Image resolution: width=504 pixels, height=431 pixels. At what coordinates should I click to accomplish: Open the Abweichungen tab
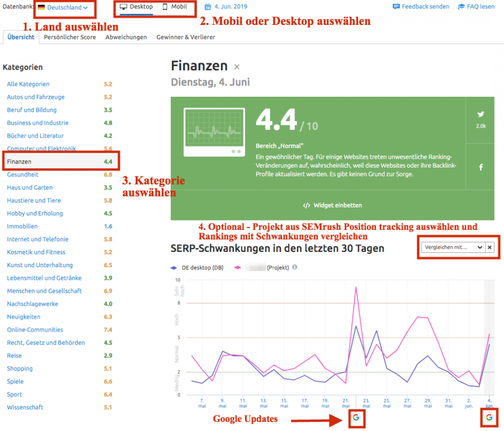coord(126,37)
